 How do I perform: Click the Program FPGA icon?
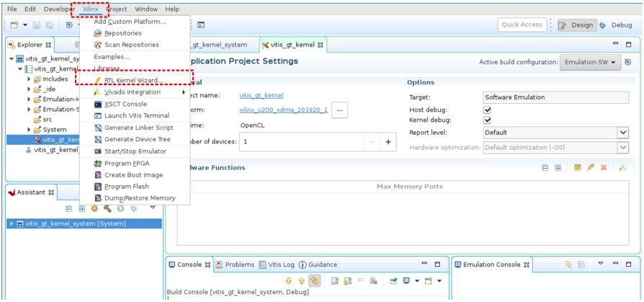tap(98, 163)
